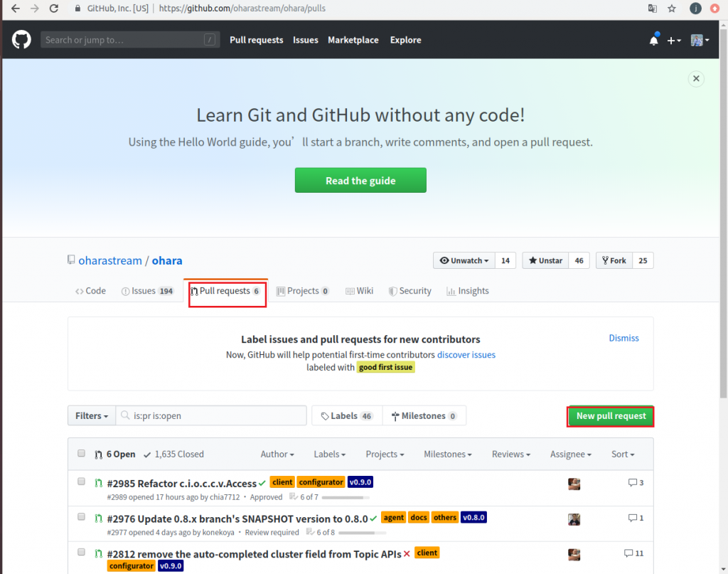Open the Author filter dropdown

[x=277, y=455]
